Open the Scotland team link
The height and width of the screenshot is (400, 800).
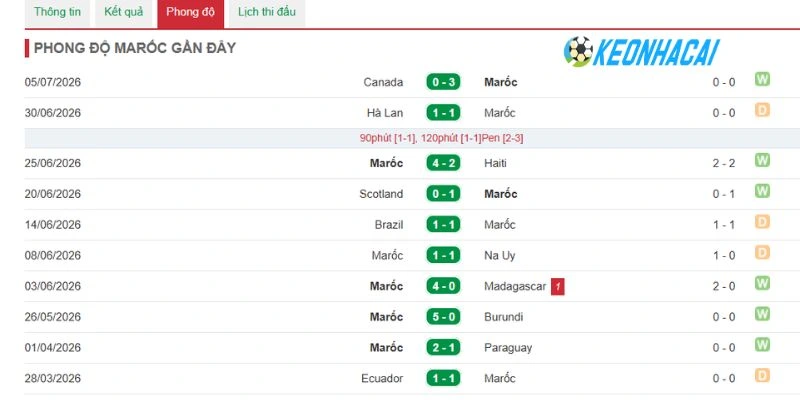pos(381,194)
